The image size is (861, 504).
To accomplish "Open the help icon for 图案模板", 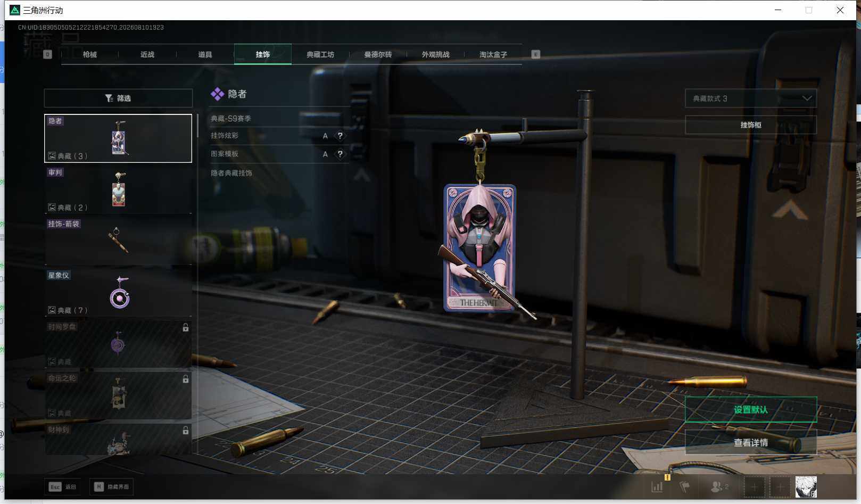I will (340, 154).
